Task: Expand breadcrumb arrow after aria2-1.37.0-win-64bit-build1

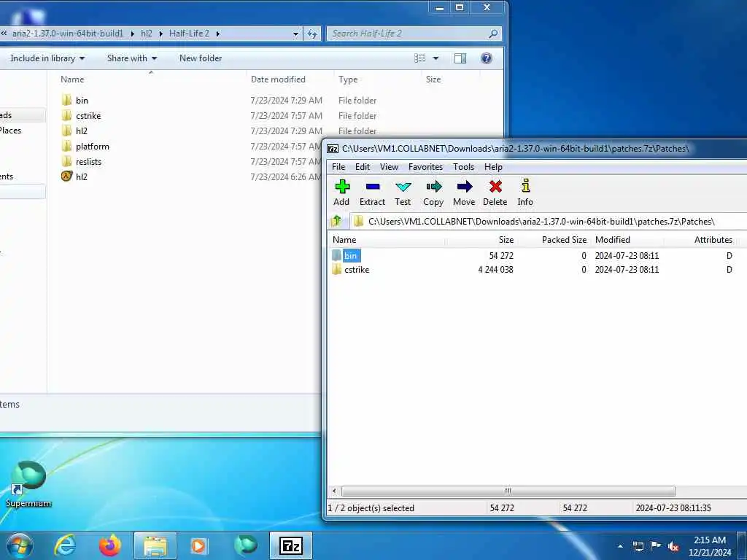Action: [132, 34]
